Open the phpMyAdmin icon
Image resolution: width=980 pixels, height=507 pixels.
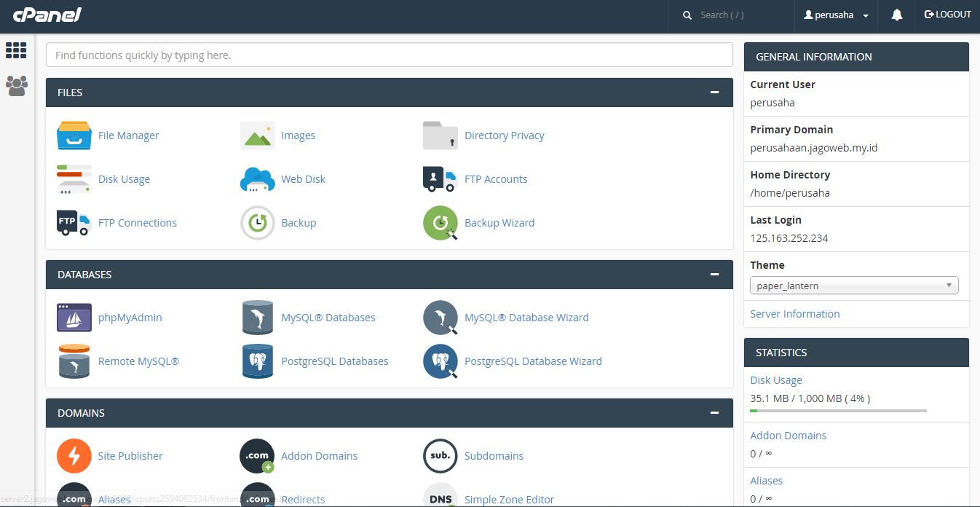74,318
